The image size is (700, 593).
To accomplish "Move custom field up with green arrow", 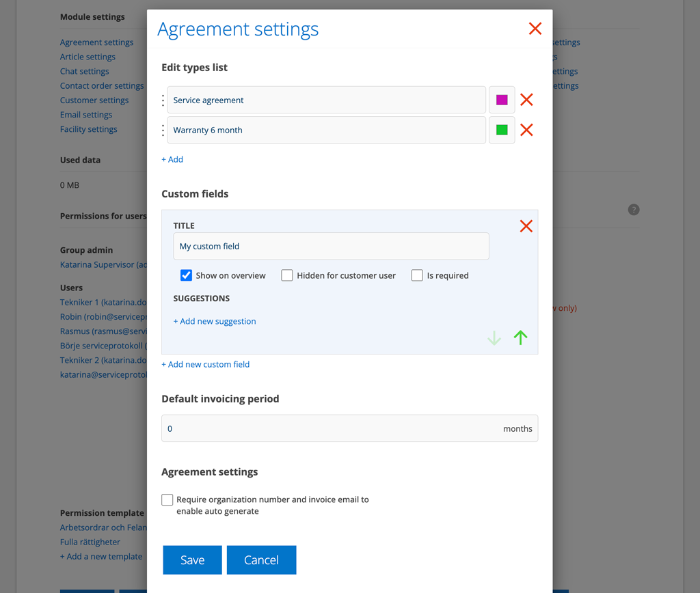I will pos(520,337).
